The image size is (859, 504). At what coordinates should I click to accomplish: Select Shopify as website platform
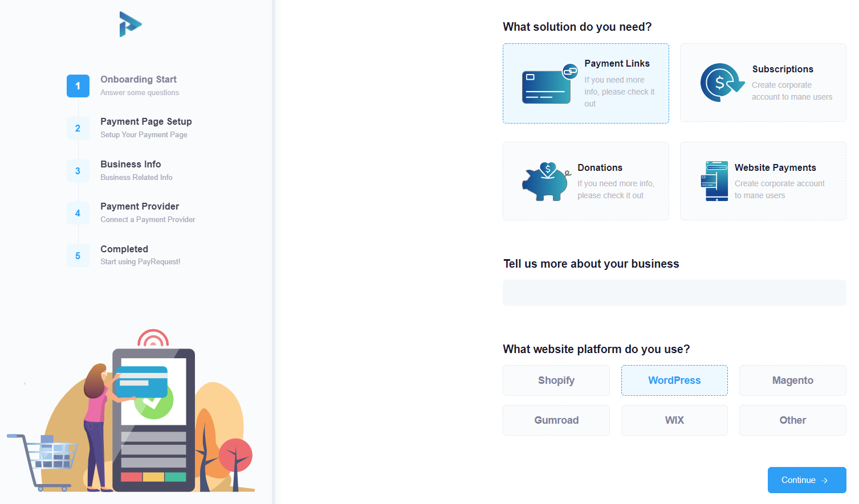[556, 380]
